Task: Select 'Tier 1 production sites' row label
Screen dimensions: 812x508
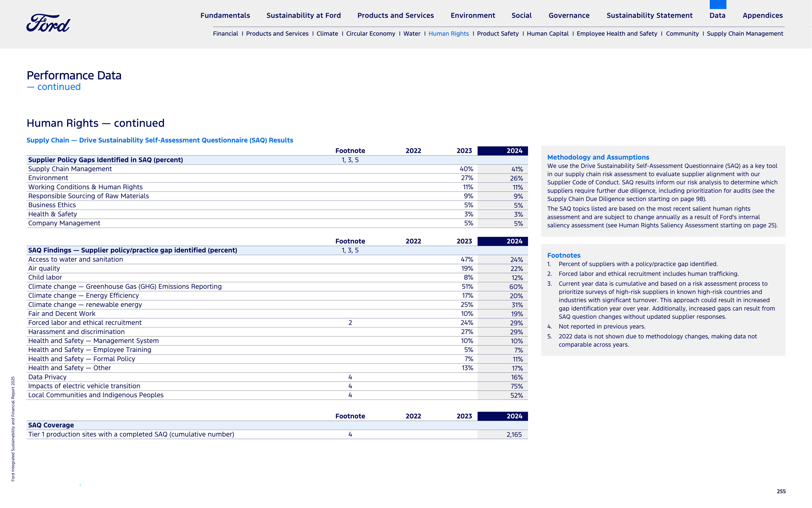Action: coord(131,434)
